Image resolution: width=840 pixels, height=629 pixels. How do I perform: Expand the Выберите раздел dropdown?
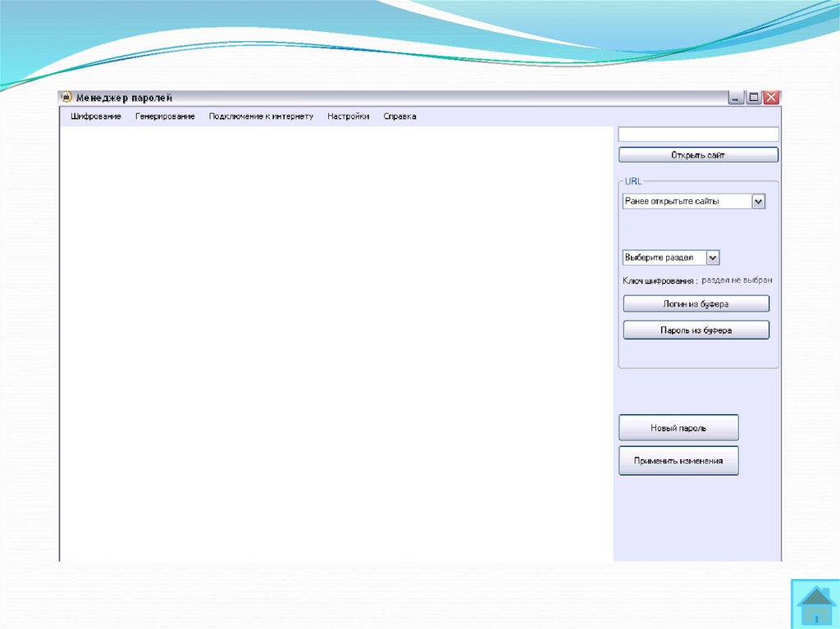coord(712,258)
